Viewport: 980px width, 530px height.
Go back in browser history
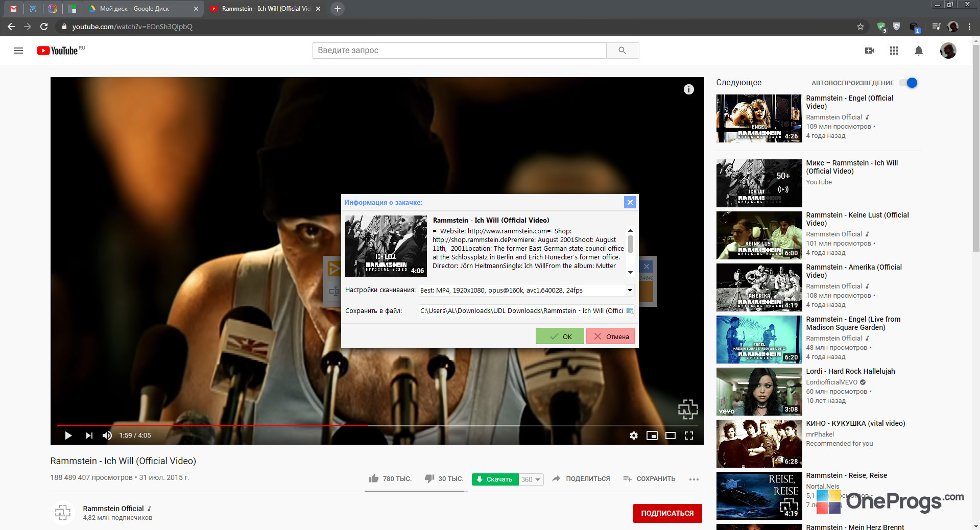click(x=11, y=27)
